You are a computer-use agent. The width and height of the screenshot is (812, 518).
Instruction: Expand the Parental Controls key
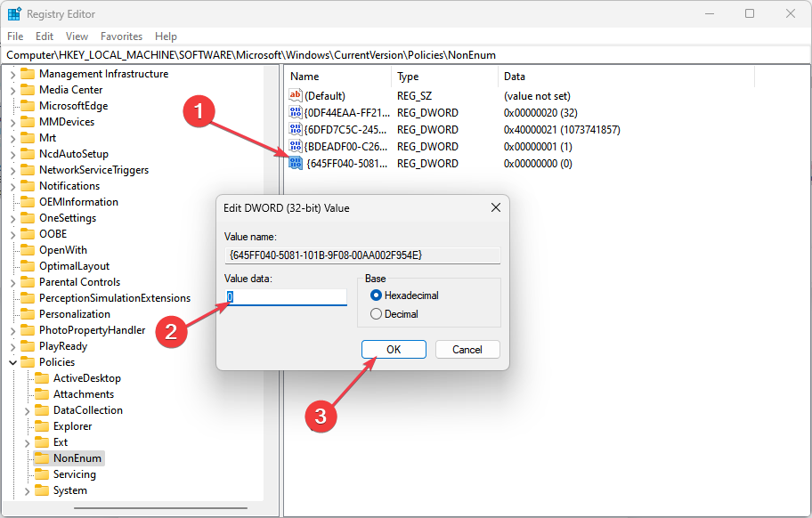coord(13,283)
